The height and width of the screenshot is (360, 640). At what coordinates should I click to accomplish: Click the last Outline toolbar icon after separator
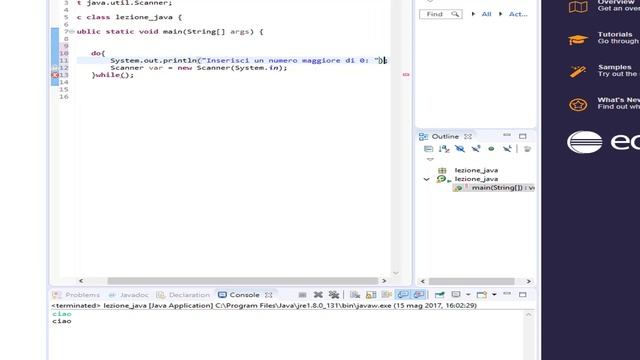(527, 149)
